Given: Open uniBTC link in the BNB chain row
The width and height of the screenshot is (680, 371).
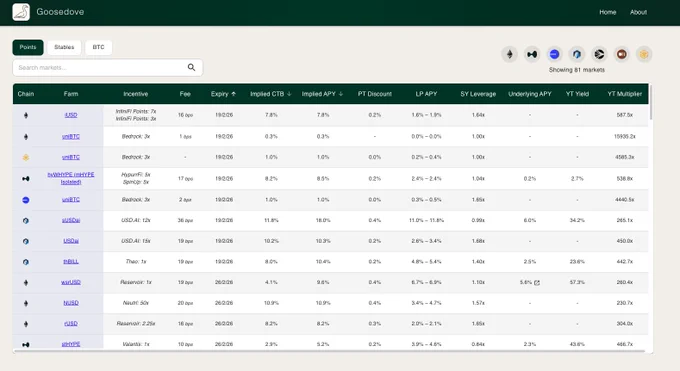Looking at the screenshot, I should pos(71,157).
